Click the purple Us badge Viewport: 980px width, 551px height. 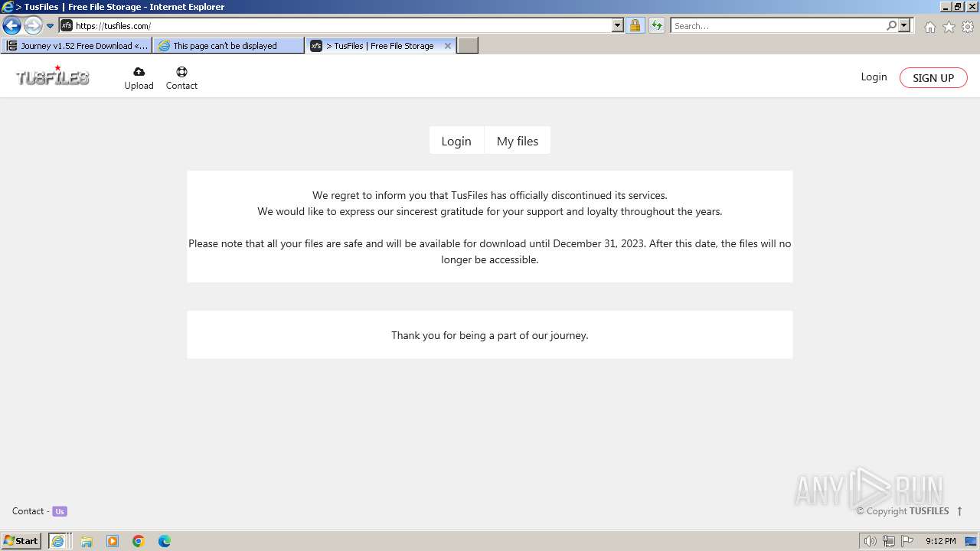(x=60, y=511)
